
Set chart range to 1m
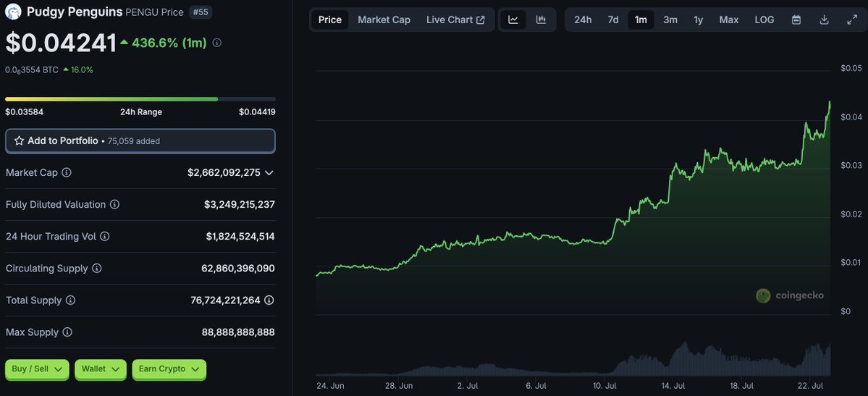[x=641, y=20]
